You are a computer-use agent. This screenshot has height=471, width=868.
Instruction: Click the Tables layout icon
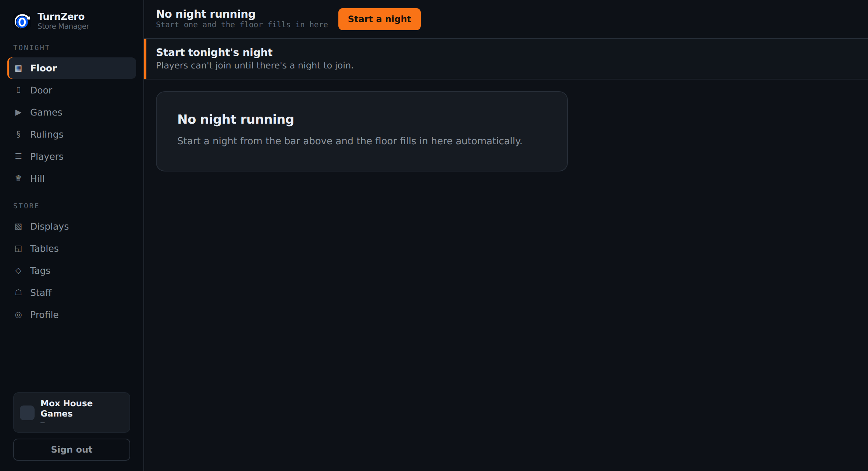tap(18, 249)
